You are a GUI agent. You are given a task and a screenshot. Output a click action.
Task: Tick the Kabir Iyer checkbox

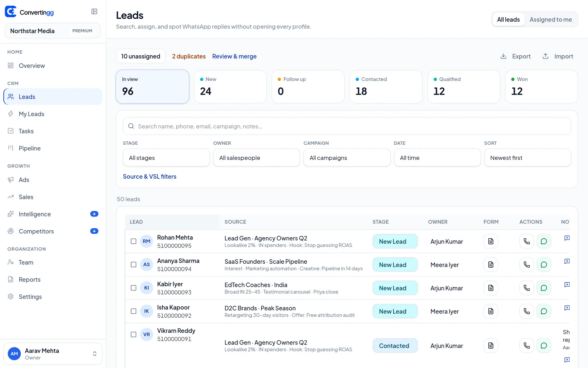coord(133,288)
